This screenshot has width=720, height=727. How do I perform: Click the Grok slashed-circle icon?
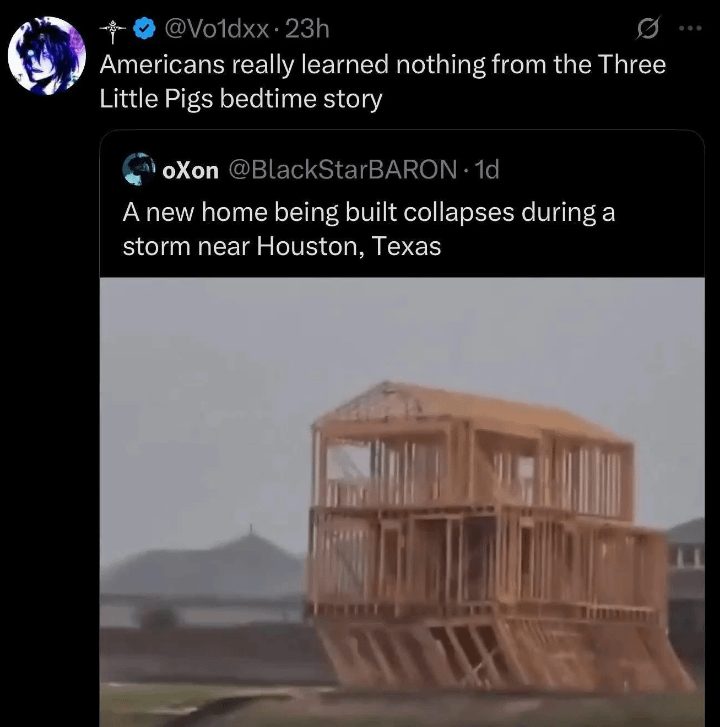(x=647, y=29)
